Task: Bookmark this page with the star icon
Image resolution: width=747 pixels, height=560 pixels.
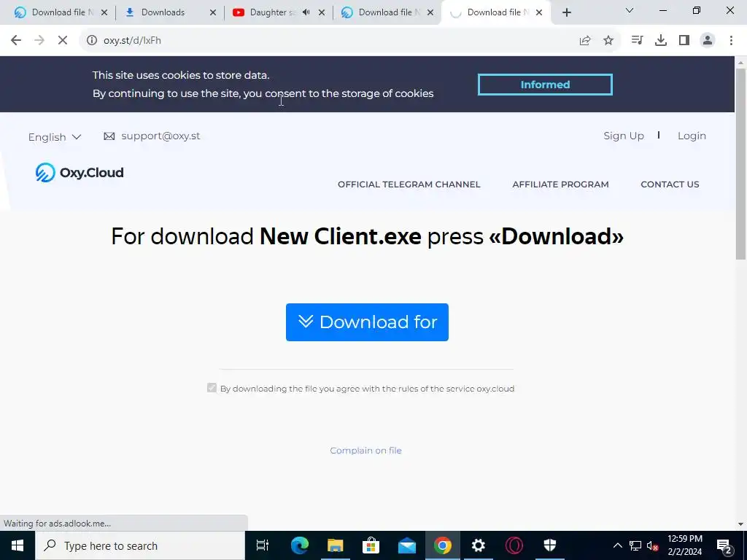Action: pos(608,41)
